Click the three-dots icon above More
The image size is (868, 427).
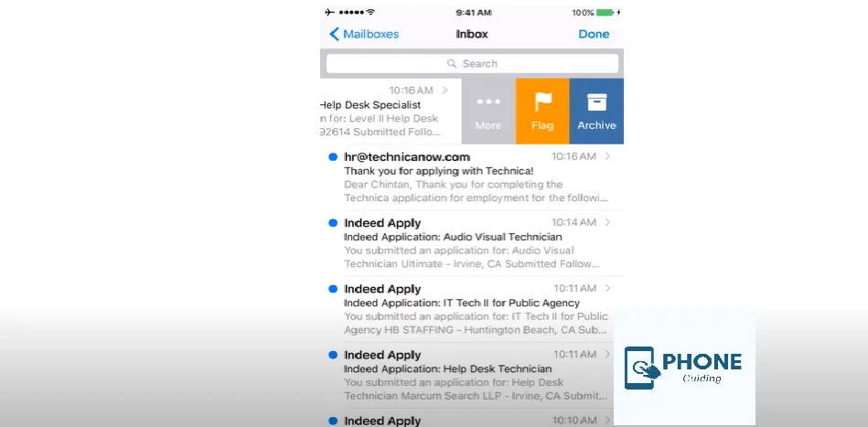[x=488, y=101]
